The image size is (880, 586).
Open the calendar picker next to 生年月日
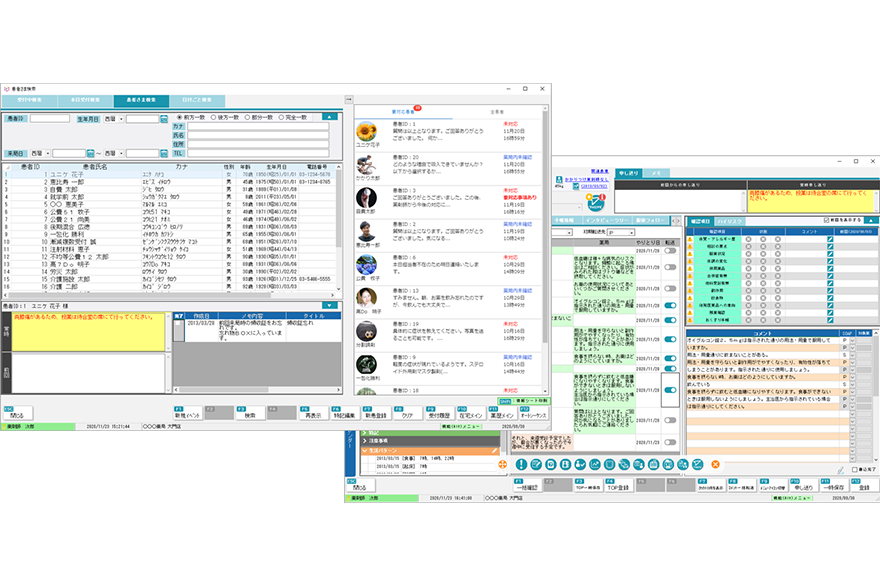pyautogui.click(x=163, y=118)
